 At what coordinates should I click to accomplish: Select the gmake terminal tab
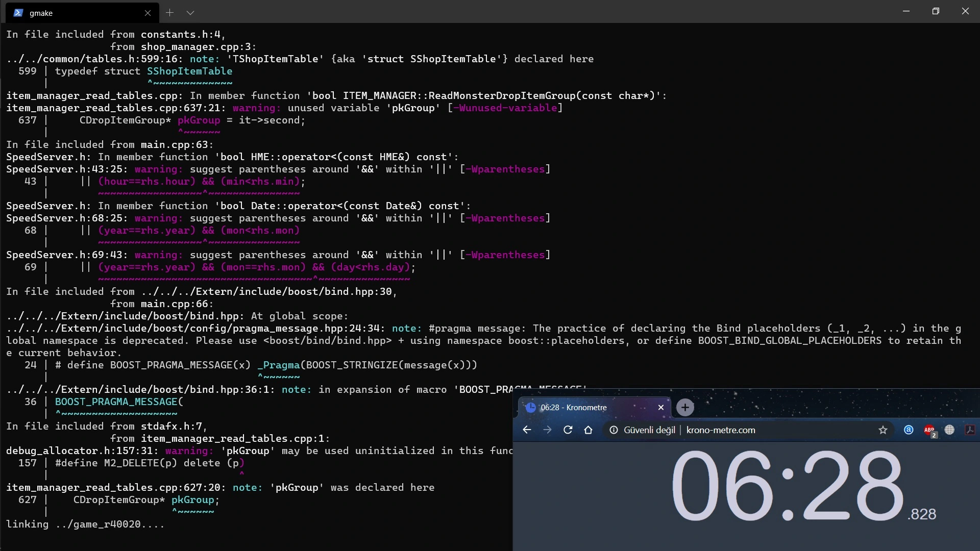83,13
